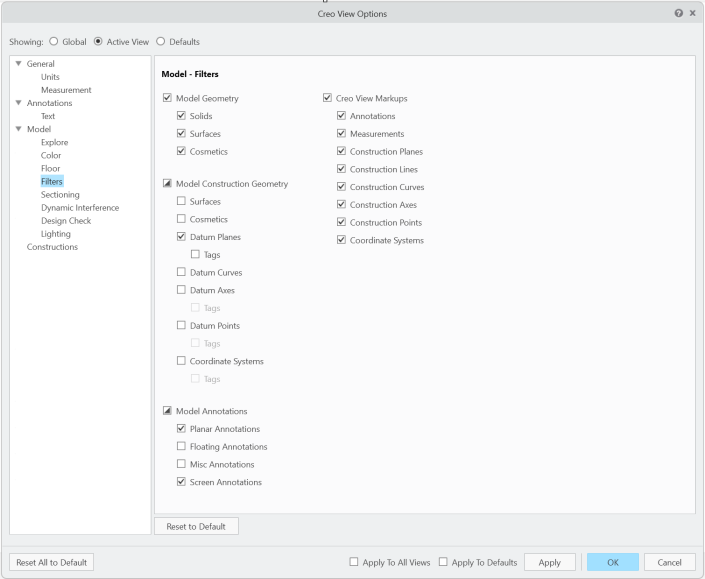Enable Apply To All Views checkbox

click(x=354, y=561)
